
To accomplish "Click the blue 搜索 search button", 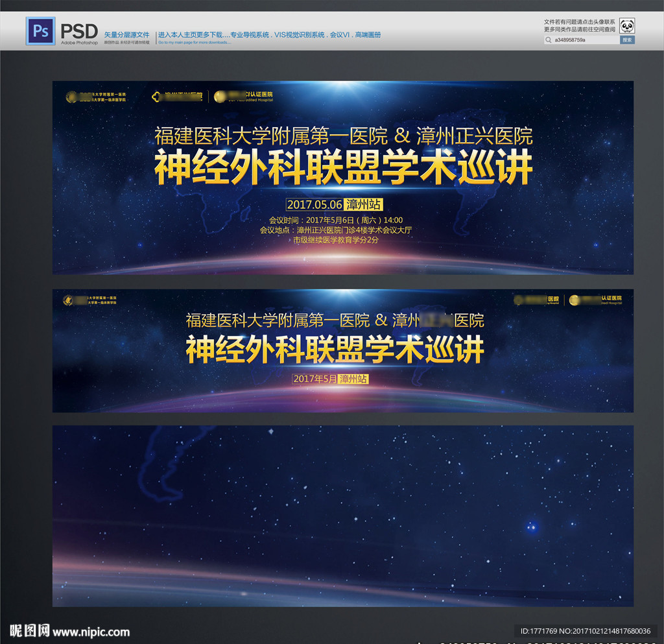I will point(627,40).
